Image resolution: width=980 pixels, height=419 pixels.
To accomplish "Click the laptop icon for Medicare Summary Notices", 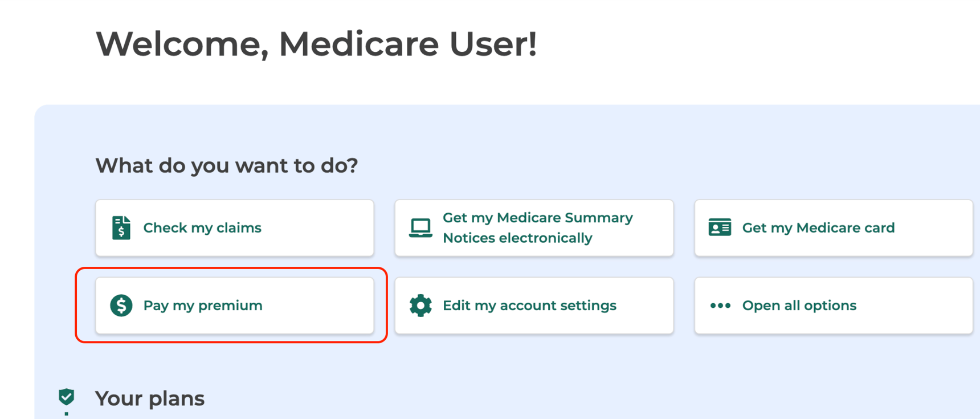I will coord(420,227).
